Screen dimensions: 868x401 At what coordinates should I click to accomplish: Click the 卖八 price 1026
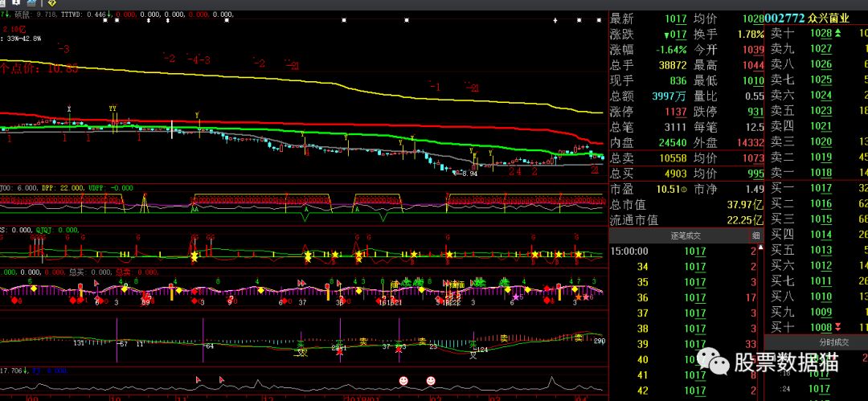821,64
